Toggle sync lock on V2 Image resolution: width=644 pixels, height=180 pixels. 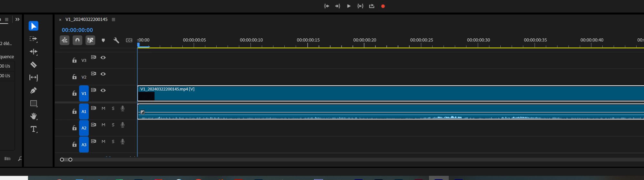point(93,74)
